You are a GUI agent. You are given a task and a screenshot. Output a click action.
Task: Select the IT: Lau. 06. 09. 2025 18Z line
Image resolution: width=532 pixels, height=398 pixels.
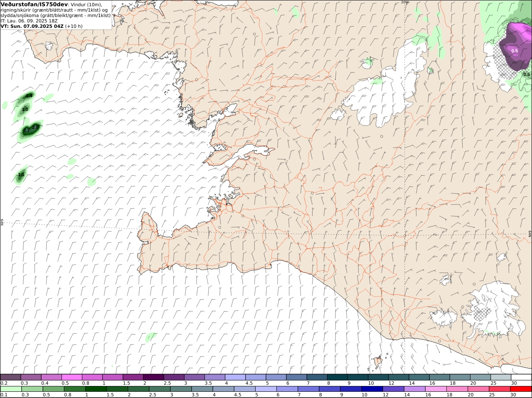coord(29,21)
